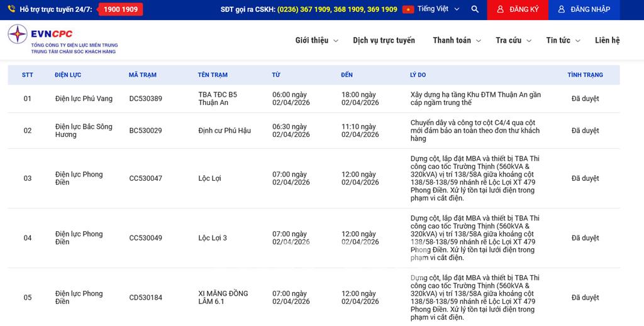
Task: Click the user icon in Đăng ký
Action: (x=500, y=9)
